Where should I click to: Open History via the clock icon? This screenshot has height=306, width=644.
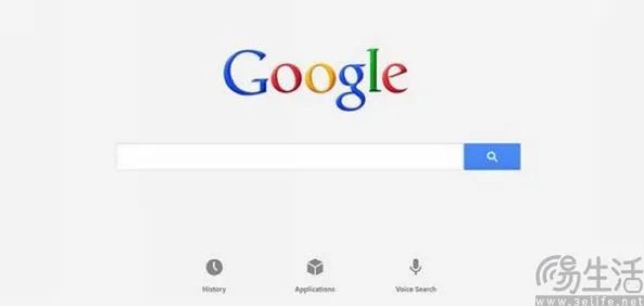(x=214, y=267)
